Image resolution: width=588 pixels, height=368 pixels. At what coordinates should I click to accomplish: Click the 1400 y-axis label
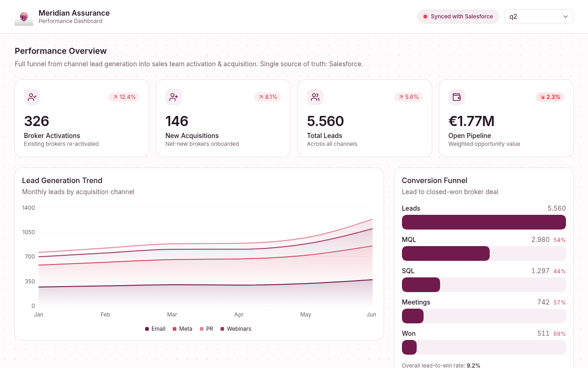pos(28,208)
